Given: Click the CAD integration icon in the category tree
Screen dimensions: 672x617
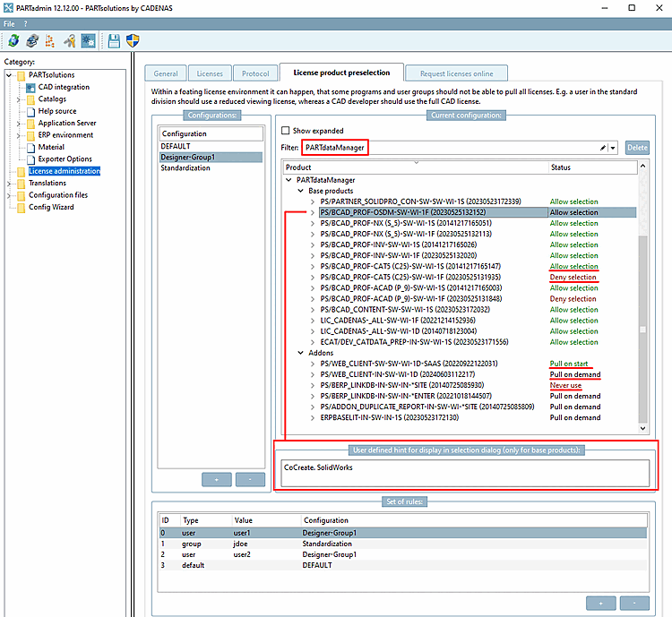Looking at the screenshot, I should click(30, 88).
